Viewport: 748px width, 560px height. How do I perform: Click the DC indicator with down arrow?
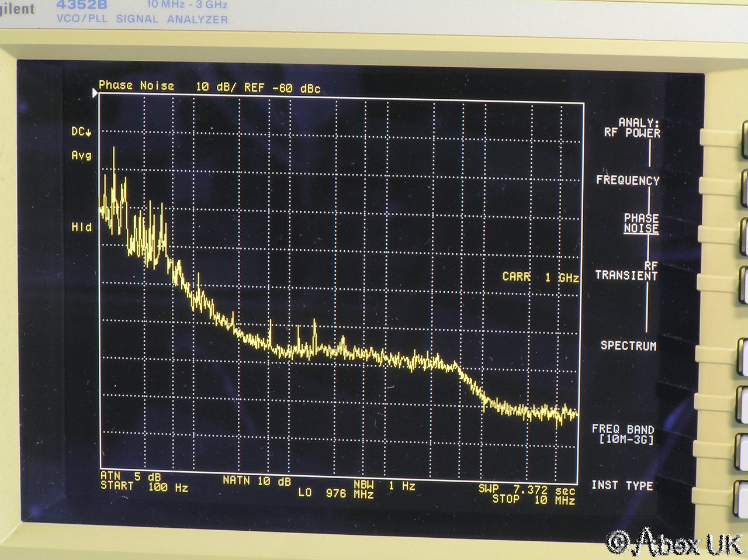click(x=81, y=132)
